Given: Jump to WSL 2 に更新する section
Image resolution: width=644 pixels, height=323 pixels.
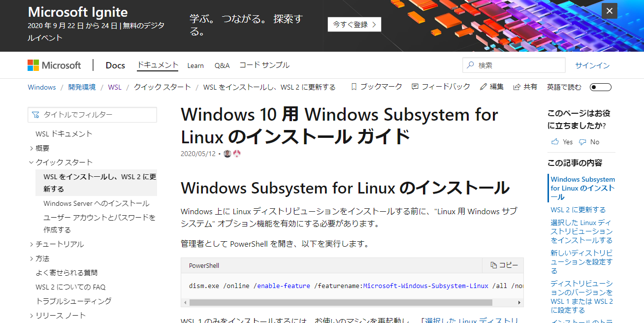Looking at the screenshot, I should tap(578, 210).
